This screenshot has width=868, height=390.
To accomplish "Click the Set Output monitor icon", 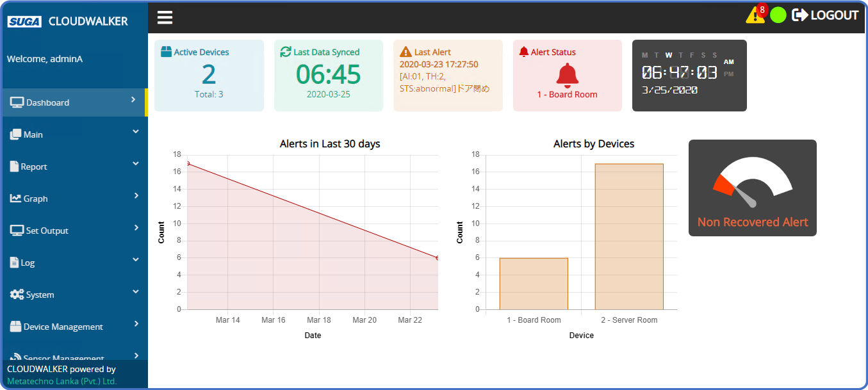I will 17,231.
